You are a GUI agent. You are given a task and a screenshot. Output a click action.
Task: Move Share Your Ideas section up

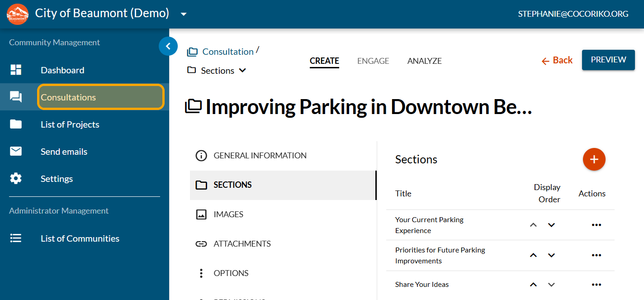tap(533, 285)
